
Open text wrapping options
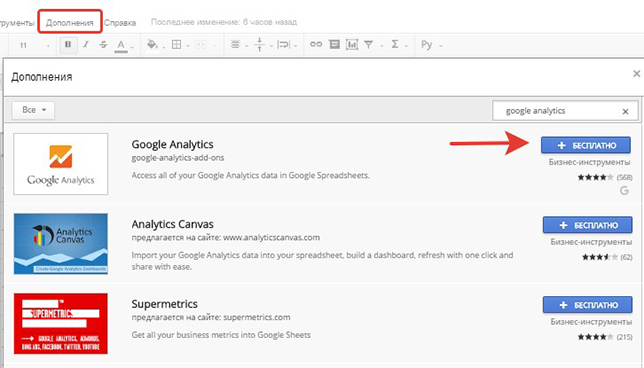click(x=283, y=45)
